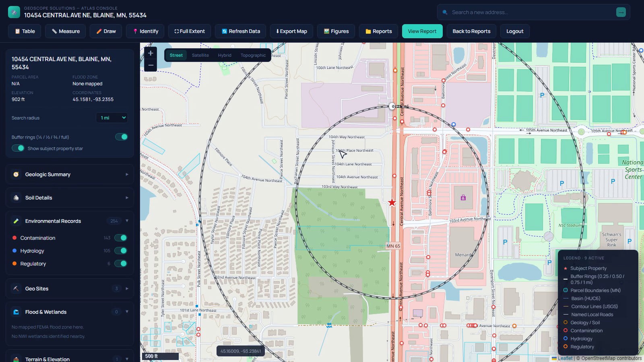Open the Reports folder button
This screenshot has width=644, height=362.
click(x=378, y=31)
